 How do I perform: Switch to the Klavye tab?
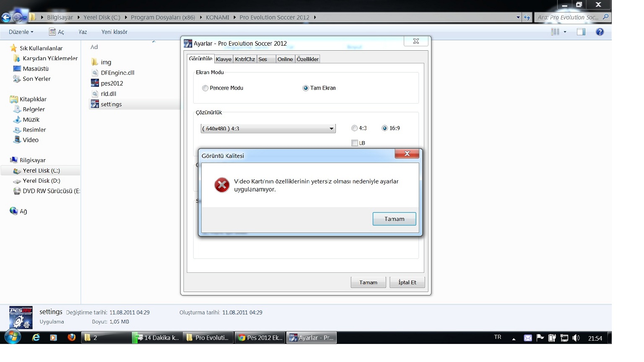click(223, 59)
